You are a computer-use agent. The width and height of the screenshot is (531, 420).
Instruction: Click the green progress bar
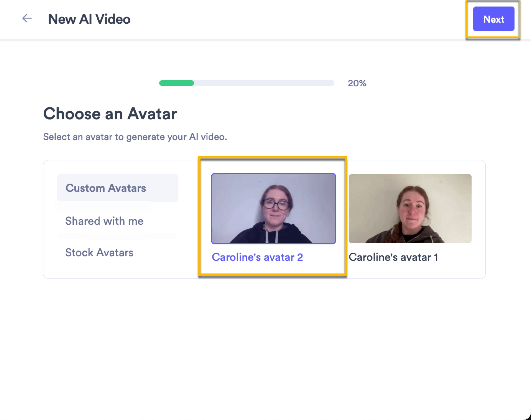(176, 83)
